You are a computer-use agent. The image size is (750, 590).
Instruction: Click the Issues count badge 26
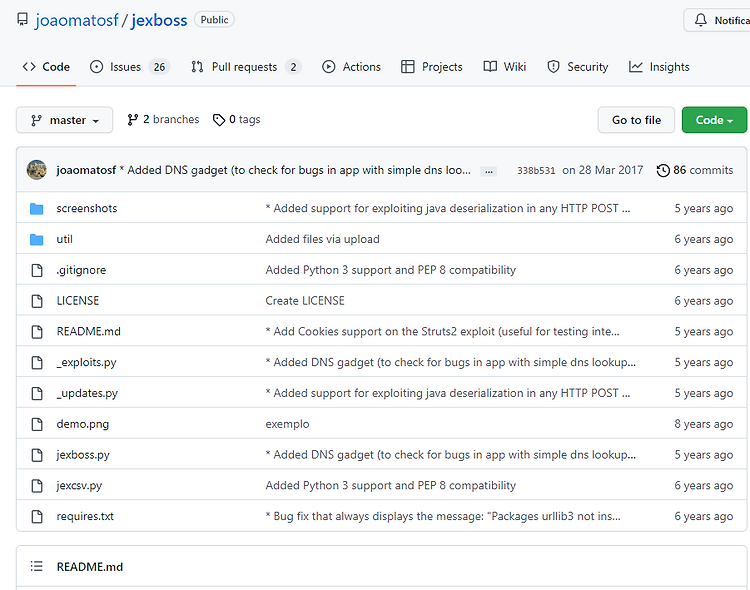(x=159, y=67)
